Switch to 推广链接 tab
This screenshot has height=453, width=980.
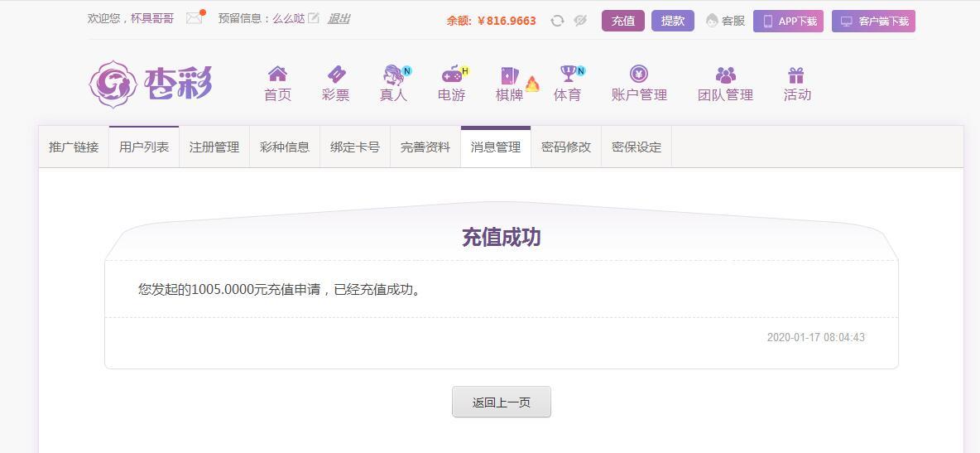[x=74, y=147]
